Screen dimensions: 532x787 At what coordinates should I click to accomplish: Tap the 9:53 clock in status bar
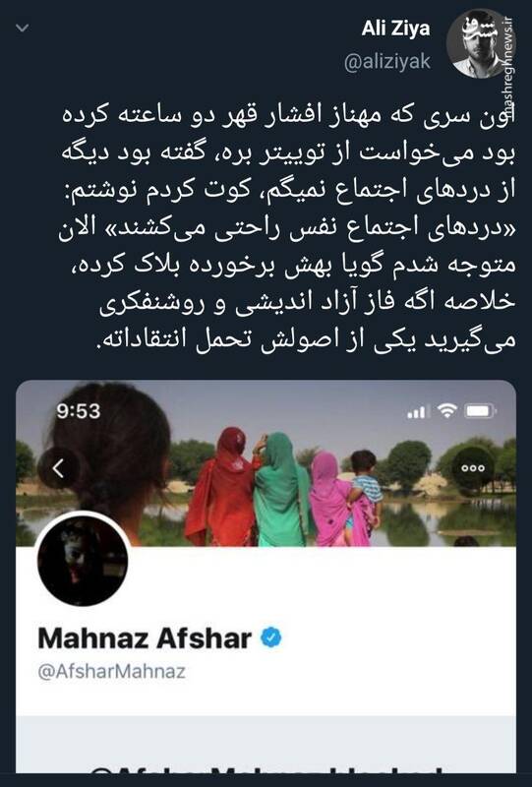coord(79,411)
